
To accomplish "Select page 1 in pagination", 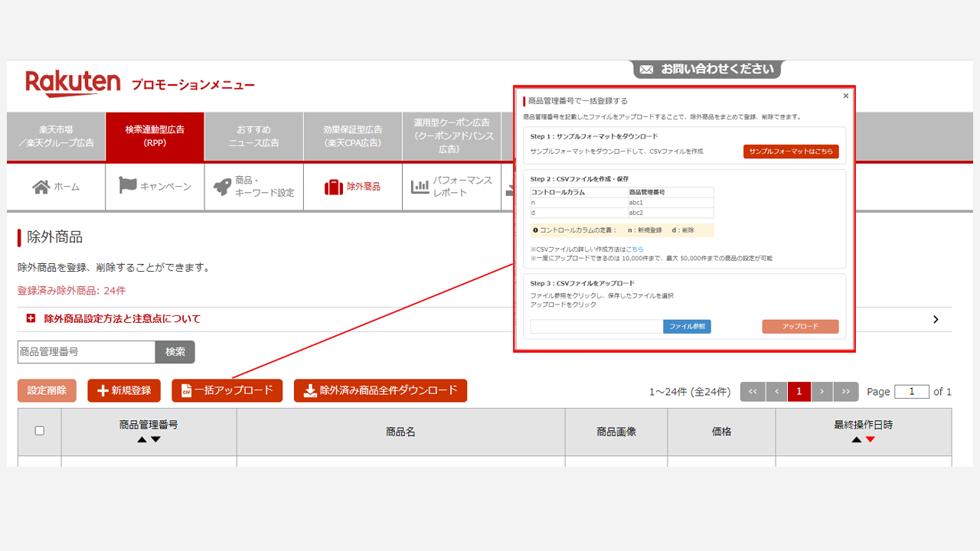I will pyautogui.click(x=799, y=391).
